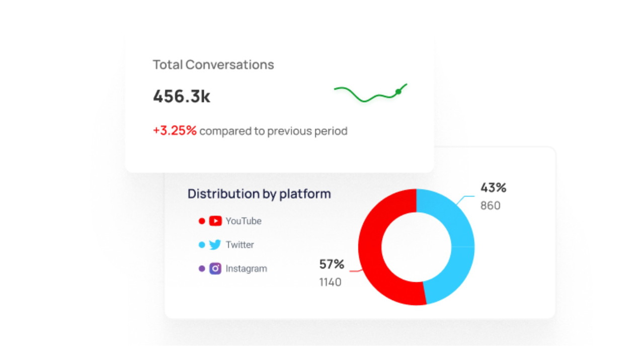The height and width of the screenshot is (362, 644).
Task: Click the Twitter legend label
Action: pyautogui.click(x=239, y=245)
